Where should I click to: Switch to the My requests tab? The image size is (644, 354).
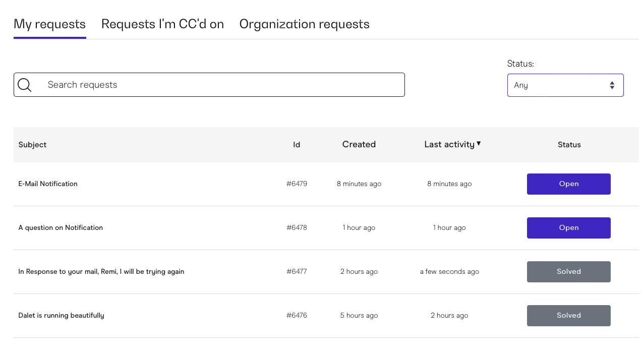tap(49, 24)
